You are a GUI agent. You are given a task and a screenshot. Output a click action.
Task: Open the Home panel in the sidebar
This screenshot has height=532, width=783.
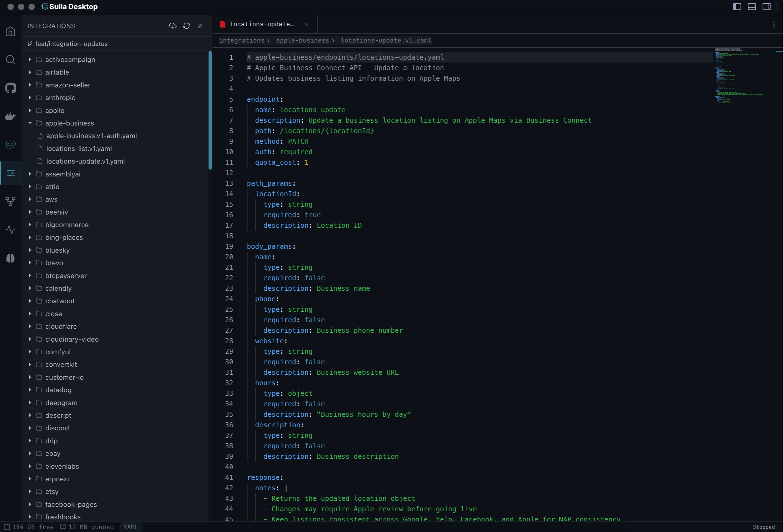(x=11, y=31)
